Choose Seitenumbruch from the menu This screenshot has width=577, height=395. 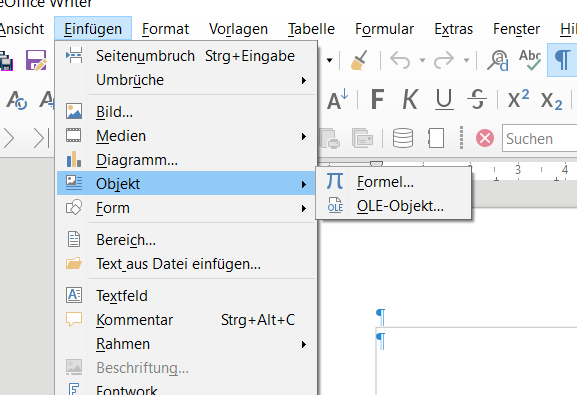186,56
